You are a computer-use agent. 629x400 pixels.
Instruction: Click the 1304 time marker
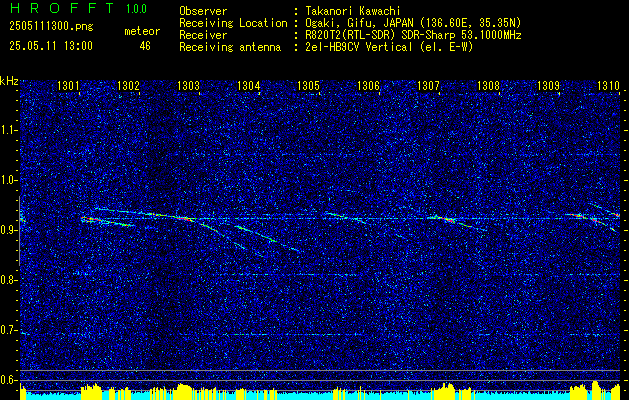click(x=249, y=85)
